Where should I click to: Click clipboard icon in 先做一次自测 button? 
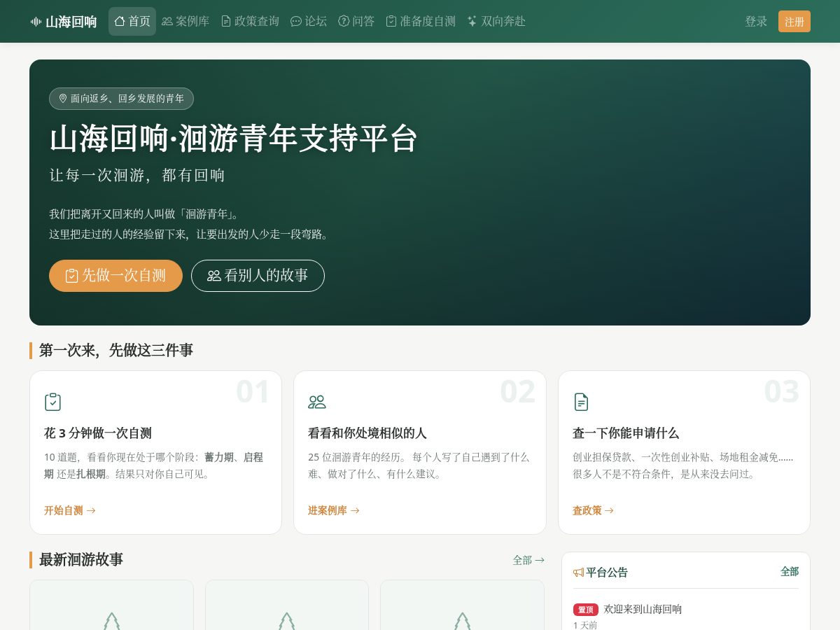click(71, 276)
